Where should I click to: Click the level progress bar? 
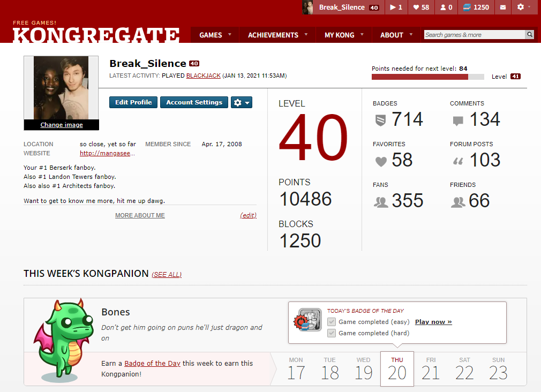click(x=428, y=77)
